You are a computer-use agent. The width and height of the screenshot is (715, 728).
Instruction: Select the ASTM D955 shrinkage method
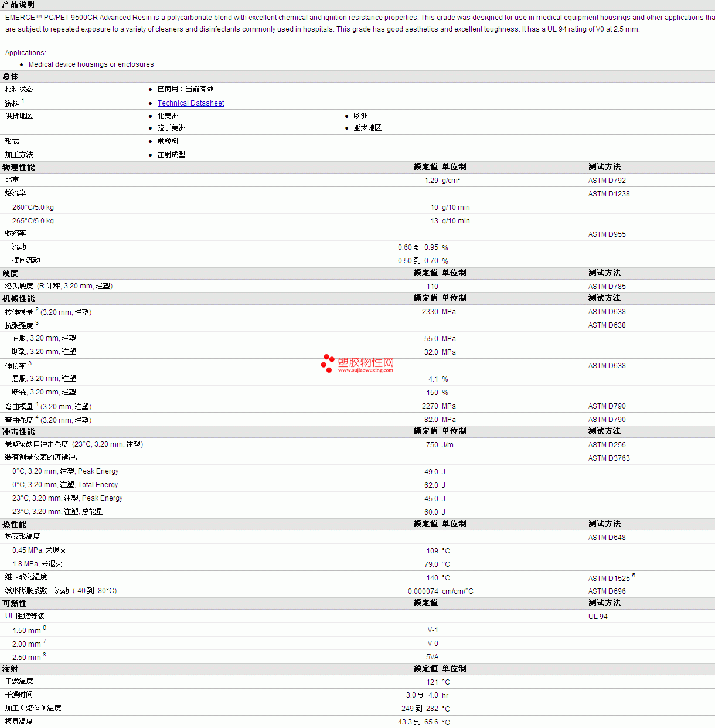(607, 234)
